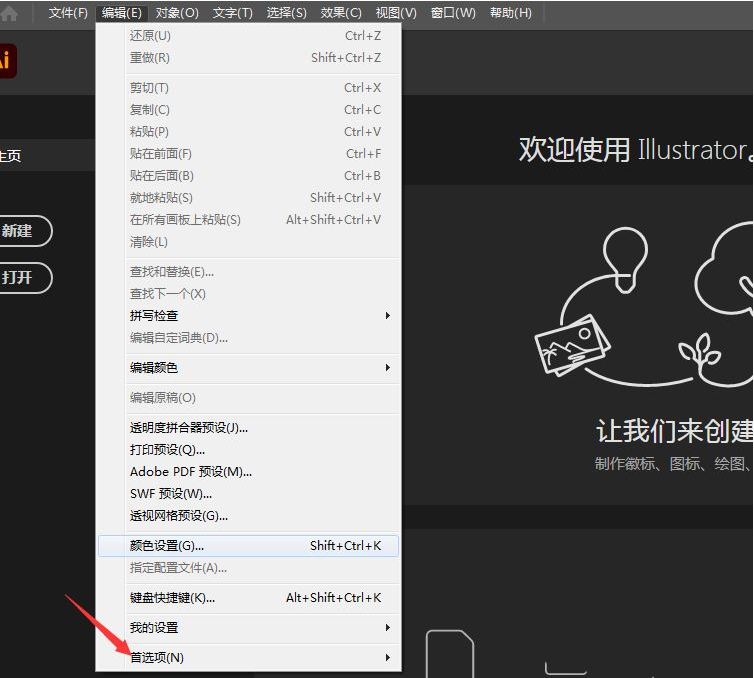Open the 帮助(H) menu
This screenshot has width=754, height=678.
pos(510,13)
